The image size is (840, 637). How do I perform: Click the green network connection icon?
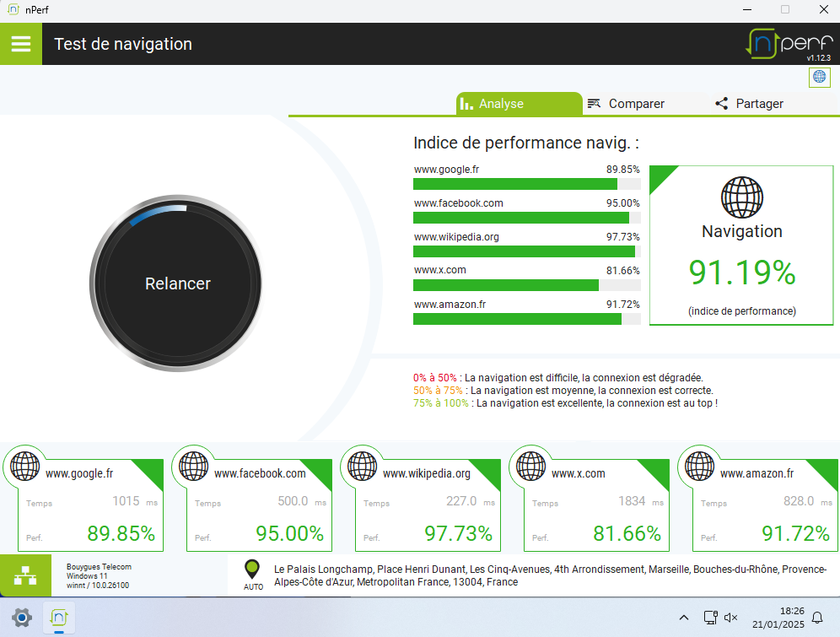tap(25, 575)
